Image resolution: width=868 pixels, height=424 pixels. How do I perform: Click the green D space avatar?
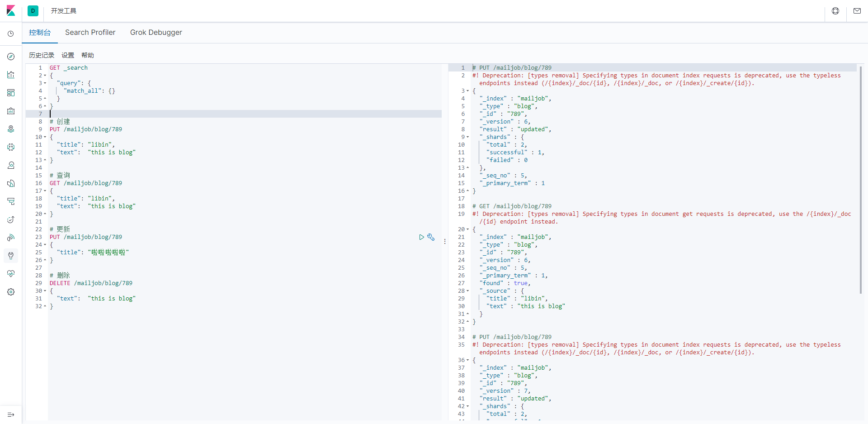coord(33,11)
